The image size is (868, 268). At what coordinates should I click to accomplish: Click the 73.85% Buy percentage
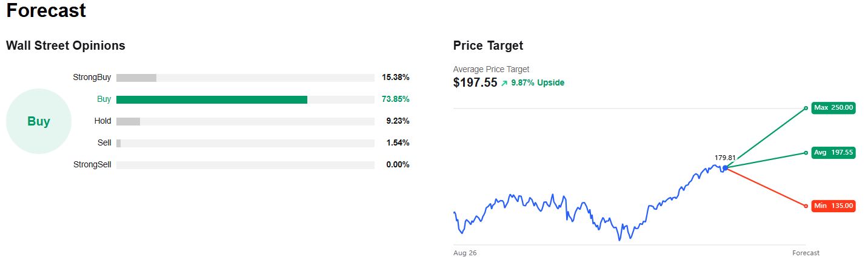[x=395, y=99]
